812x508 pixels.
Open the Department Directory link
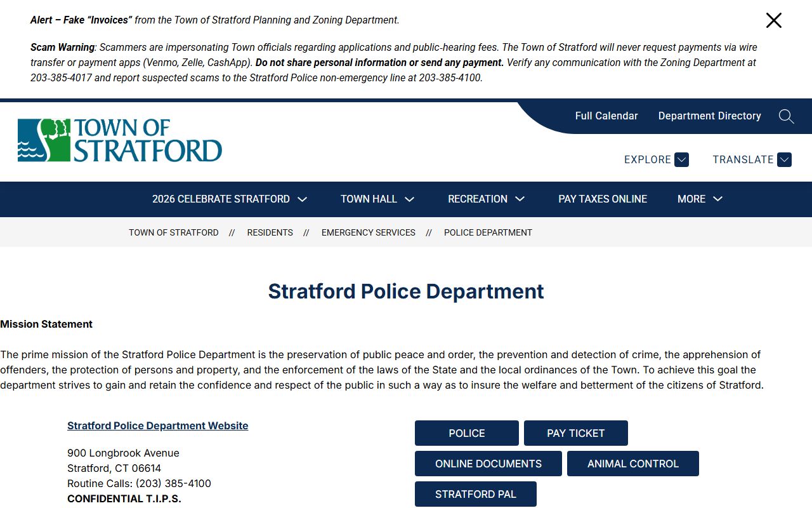tap(709, 116)
